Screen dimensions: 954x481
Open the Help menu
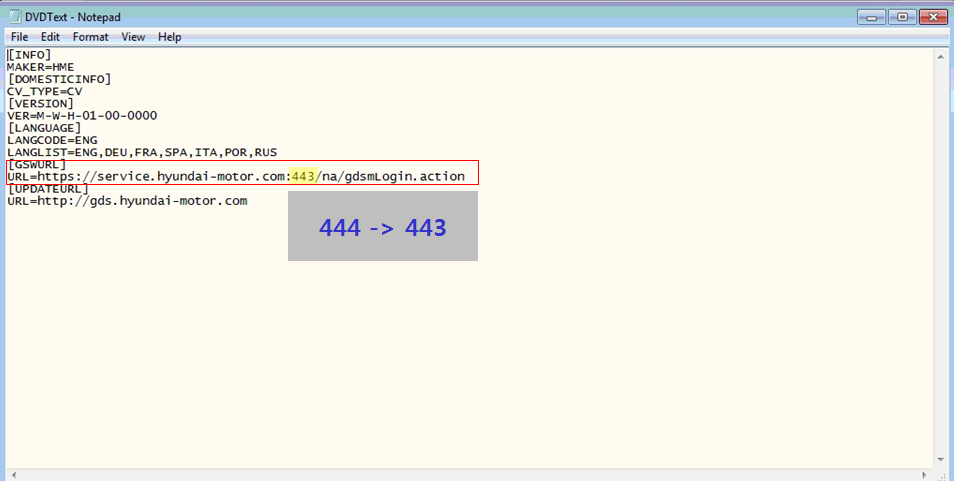tap(170, 37)
